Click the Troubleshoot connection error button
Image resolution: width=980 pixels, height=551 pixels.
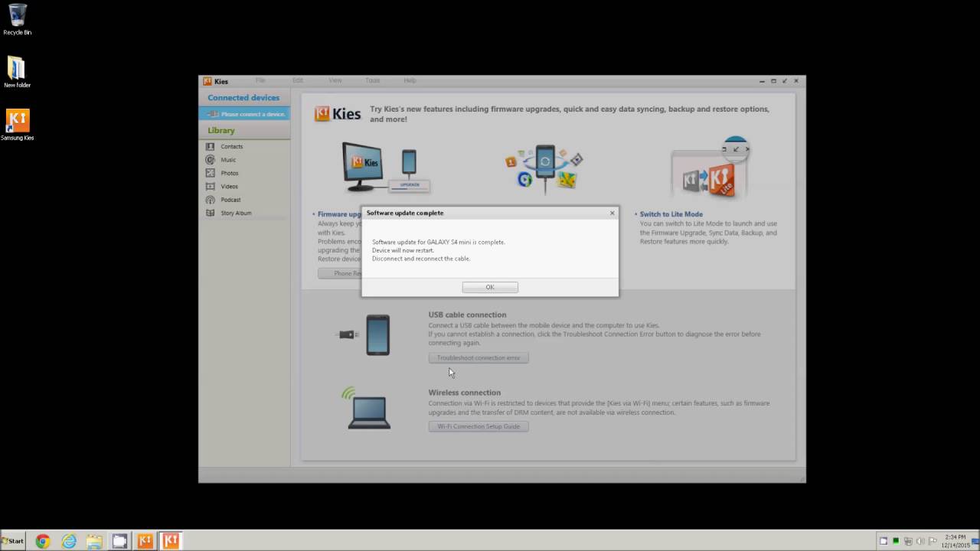pyautogui.click(x=479, y=357)
